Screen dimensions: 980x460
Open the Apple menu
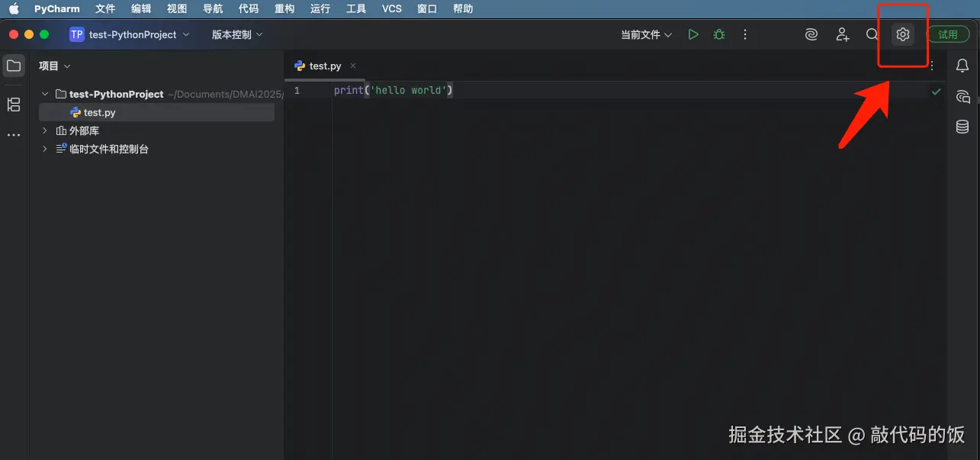coord(14,9)
